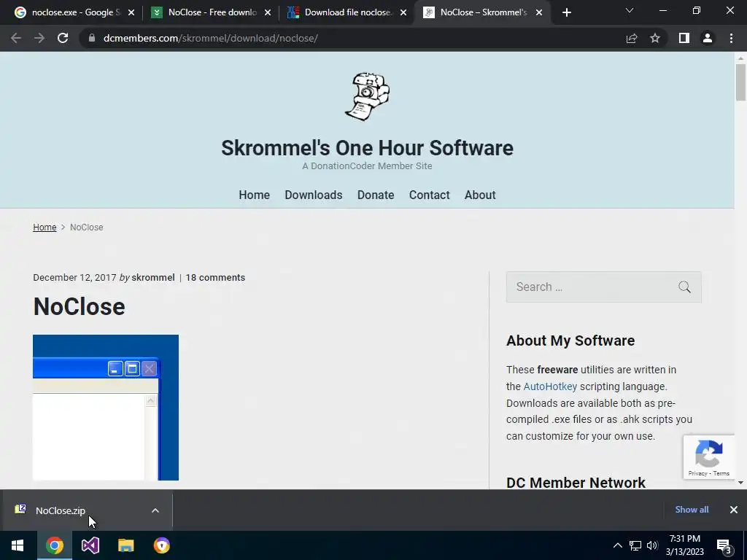Reload the current page
The height and width of the screenshot is (560, 747).
pyautogui.click(x=63, y=38)
